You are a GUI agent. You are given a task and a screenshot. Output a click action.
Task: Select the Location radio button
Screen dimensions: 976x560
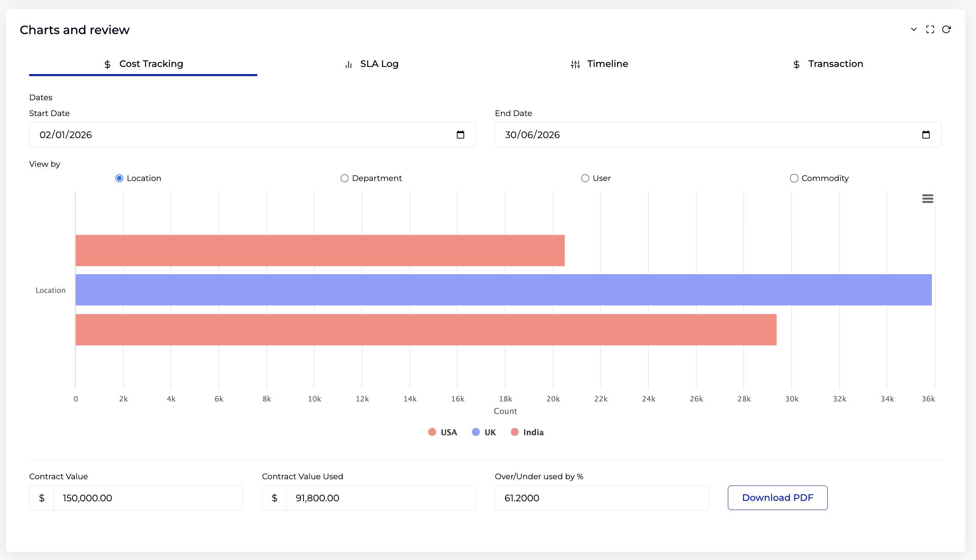(120, 178)
